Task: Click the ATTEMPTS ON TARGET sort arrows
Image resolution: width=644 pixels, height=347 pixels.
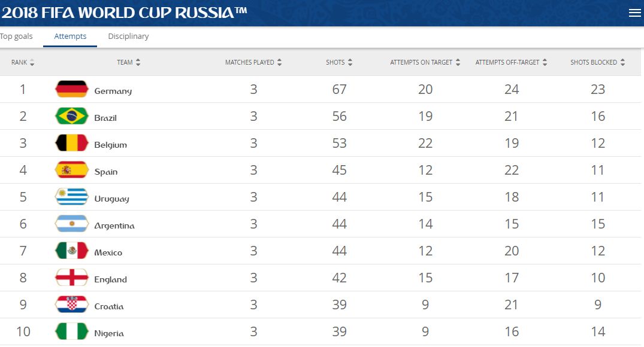Action: tap(459, 62)
